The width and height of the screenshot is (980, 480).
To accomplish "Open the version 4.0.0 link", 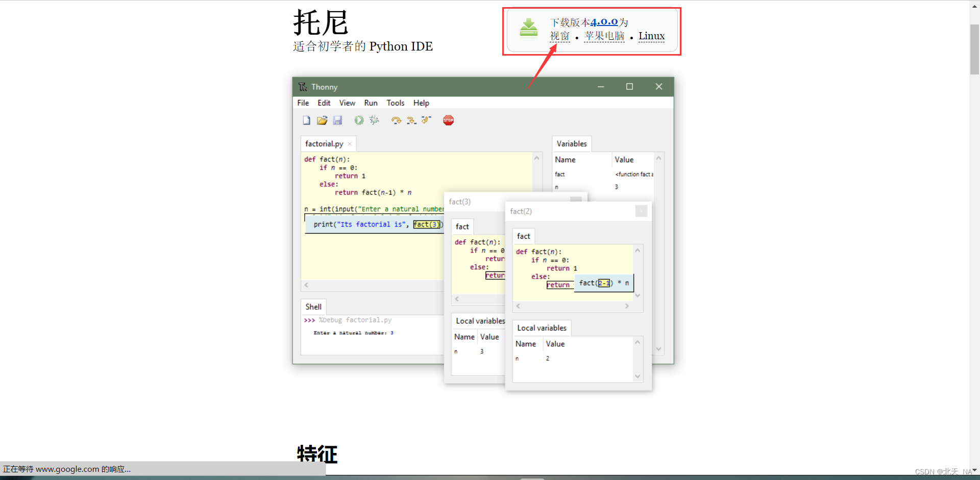I will tap(604, 22).
